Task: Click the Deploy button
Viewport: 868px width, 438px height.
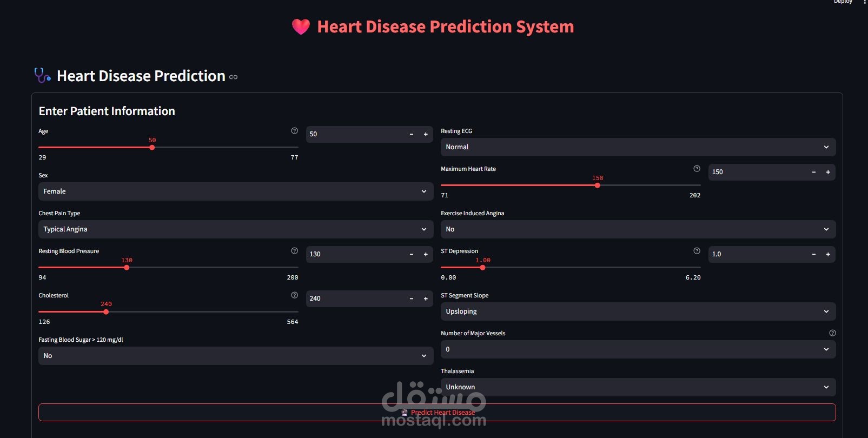Action: pyautogui.click(x=843, y=2)
